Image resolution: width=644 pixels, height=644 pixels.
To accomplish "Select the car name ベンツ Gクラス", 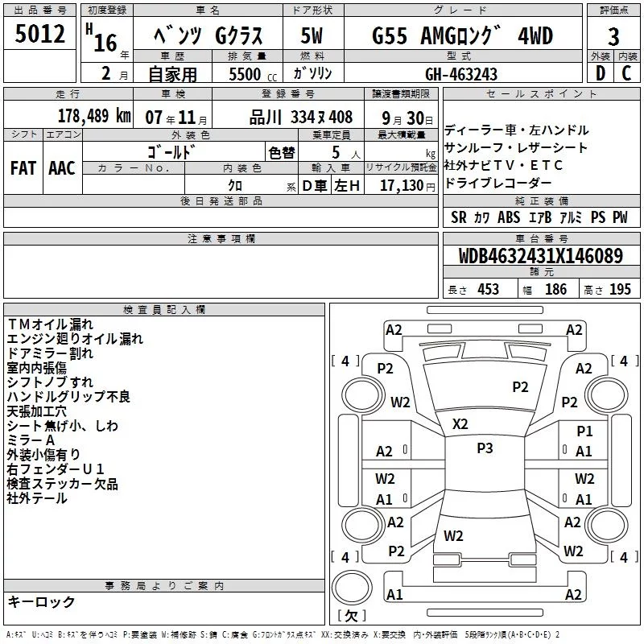I will pos(208,35).
